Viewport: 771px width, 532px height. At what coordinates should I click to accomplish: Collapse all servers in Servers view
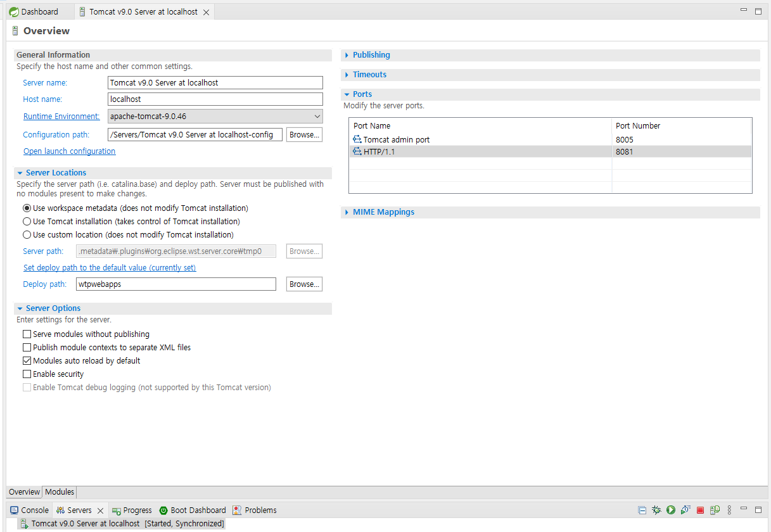point(642,510)
